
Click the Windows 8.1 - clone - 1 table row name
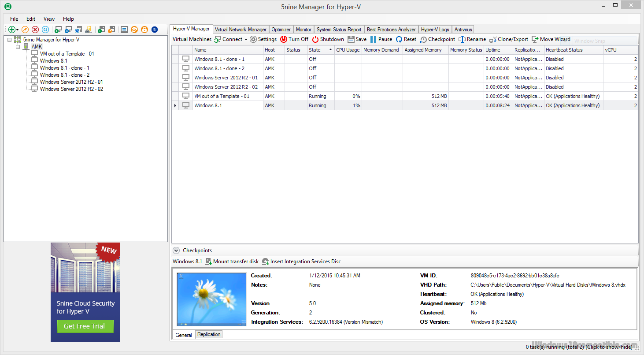219,59
